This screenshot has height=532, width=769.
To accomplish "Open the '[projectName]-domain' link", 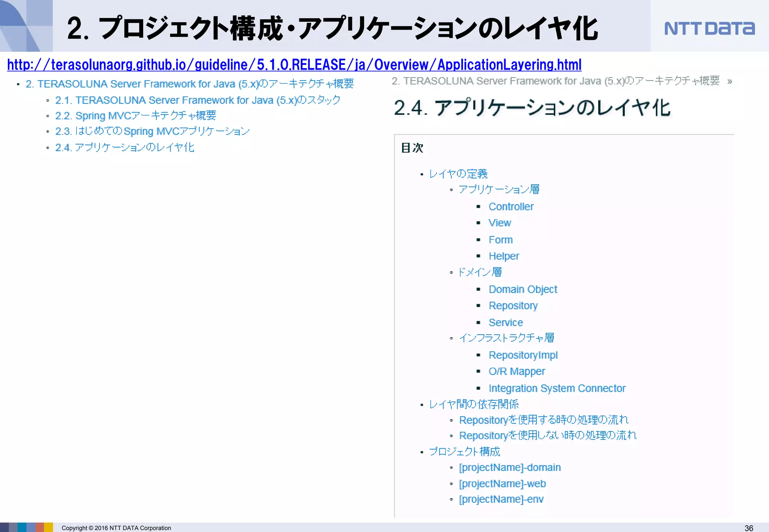I will 510,468.
